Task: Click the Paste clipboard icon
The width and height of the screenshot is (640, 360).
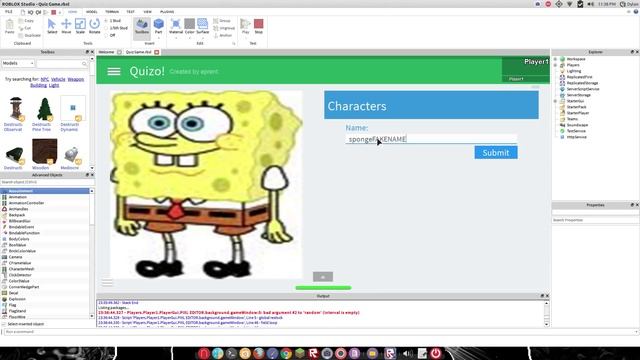Action: 9,26
